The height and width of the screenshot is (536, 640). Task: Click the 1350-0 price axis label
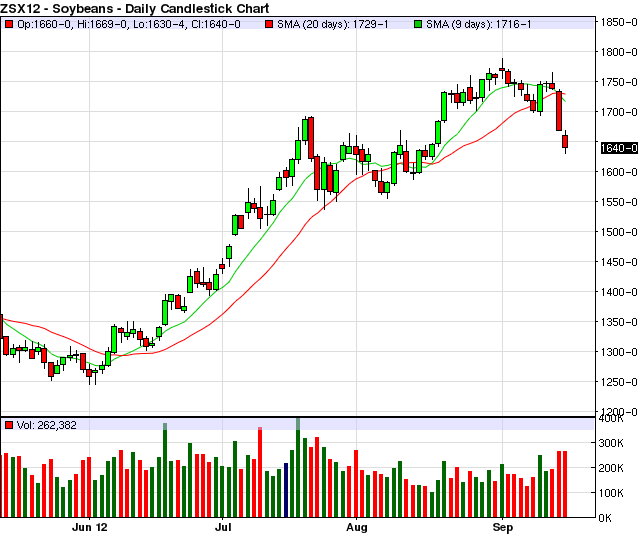(x=619, y=322)
